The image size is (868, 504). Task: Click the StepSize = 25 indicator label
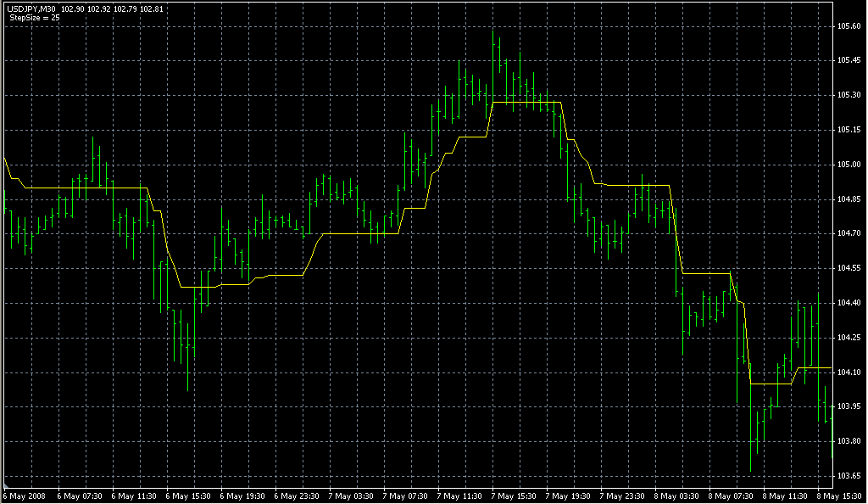click(x=34, y=18)
